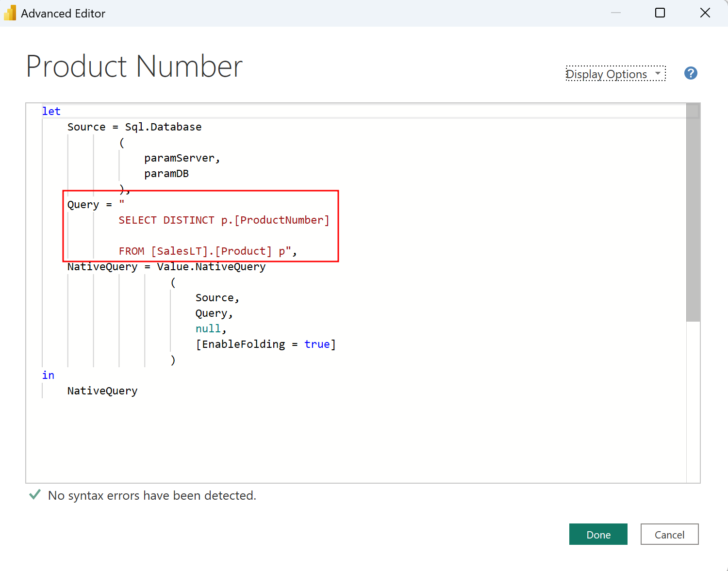This screenshot has width=728, height=571.
Task: Cancel the query edits
Action: pyautogui.click(x=669, y=534)
